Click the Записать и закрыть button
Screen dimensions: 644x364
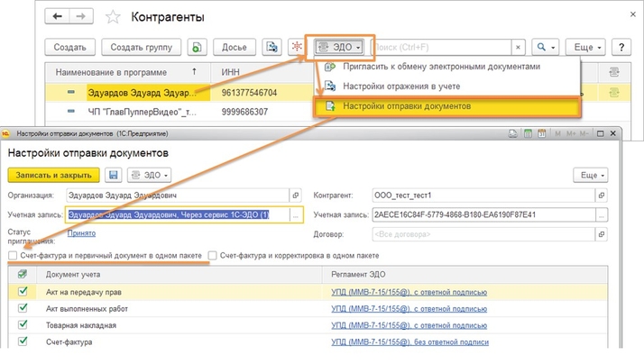[53, 175]
